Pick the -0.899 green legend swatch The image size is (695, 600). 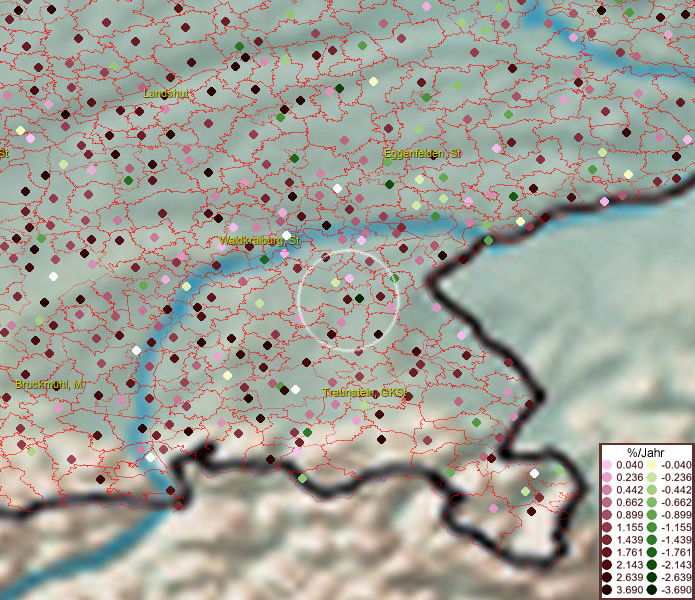click(652, 515)
